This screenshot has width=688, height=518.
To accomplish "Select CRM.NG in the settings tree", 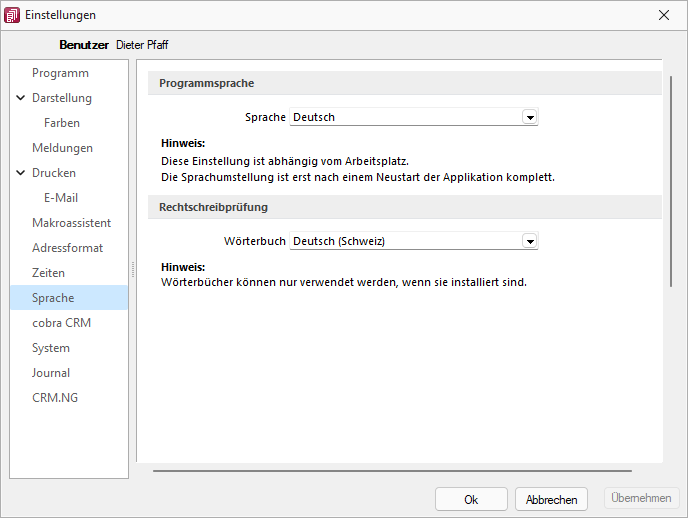I will tap(55, 398).
